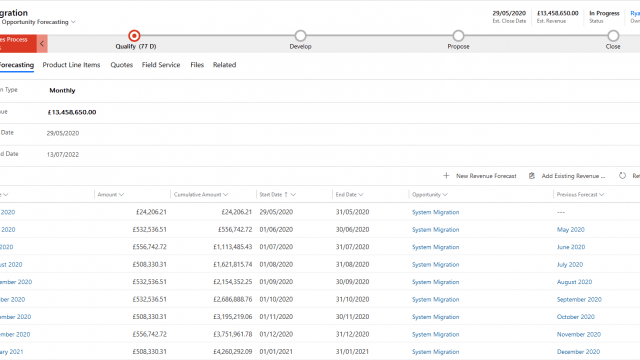
Task: Open System Migration link in the 01/01/2021 row
Action: click(436, 352)
